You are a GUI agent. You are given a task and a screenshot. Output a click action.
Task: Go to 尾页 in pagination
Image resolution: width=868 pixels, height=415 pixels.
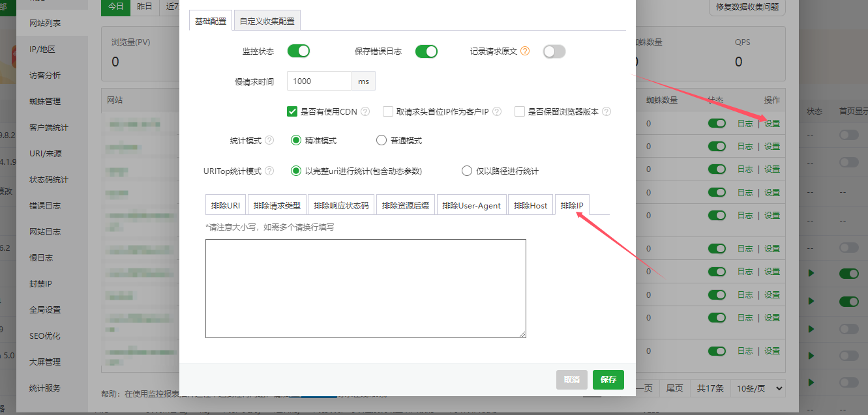(675, 388)
